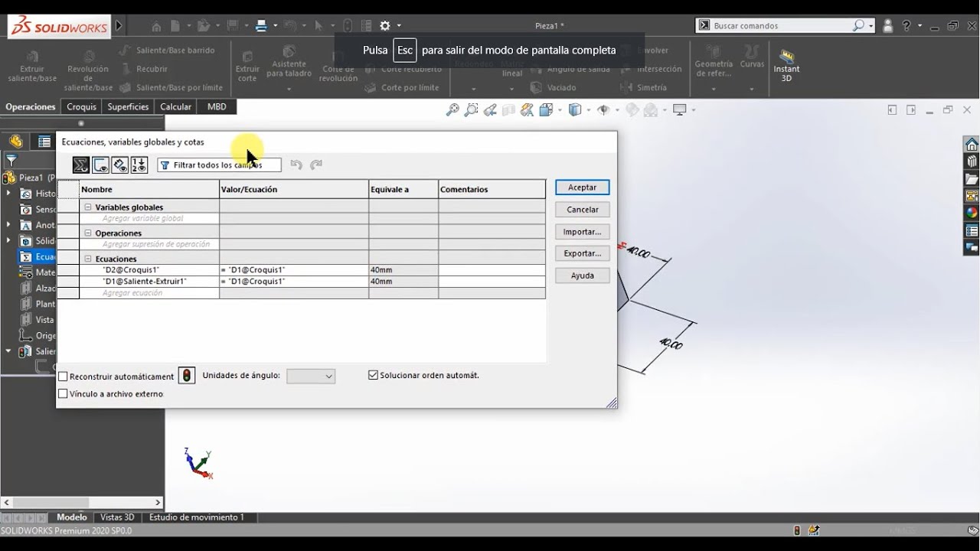The width and height of the screenshot is (980, 551).
Task: Click the Comentarios column header
Action: 492,189
